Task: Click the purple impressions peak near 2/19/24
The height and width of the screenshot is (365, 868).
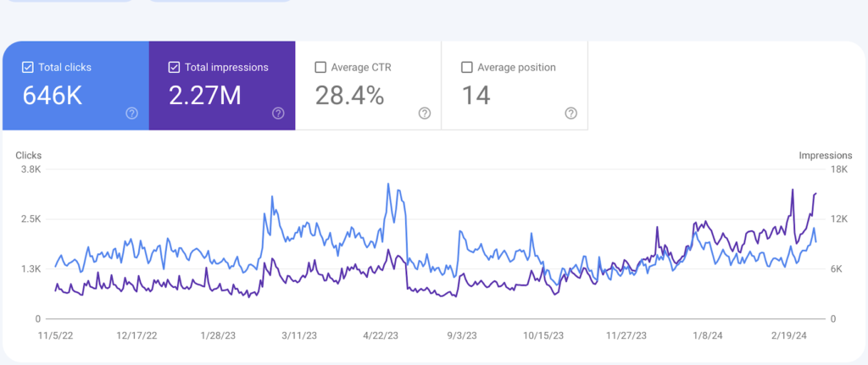Action: coord(792,190)
